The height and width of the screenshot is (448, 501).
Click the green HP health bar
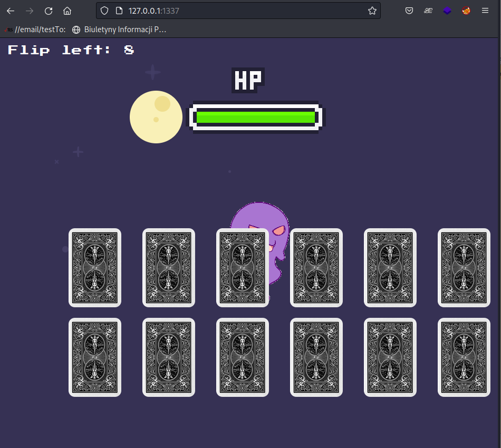coord(256,117)
